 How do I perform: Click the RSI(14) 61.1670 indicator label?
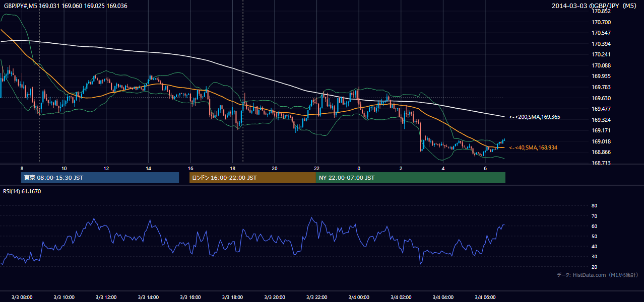[22, 191]
